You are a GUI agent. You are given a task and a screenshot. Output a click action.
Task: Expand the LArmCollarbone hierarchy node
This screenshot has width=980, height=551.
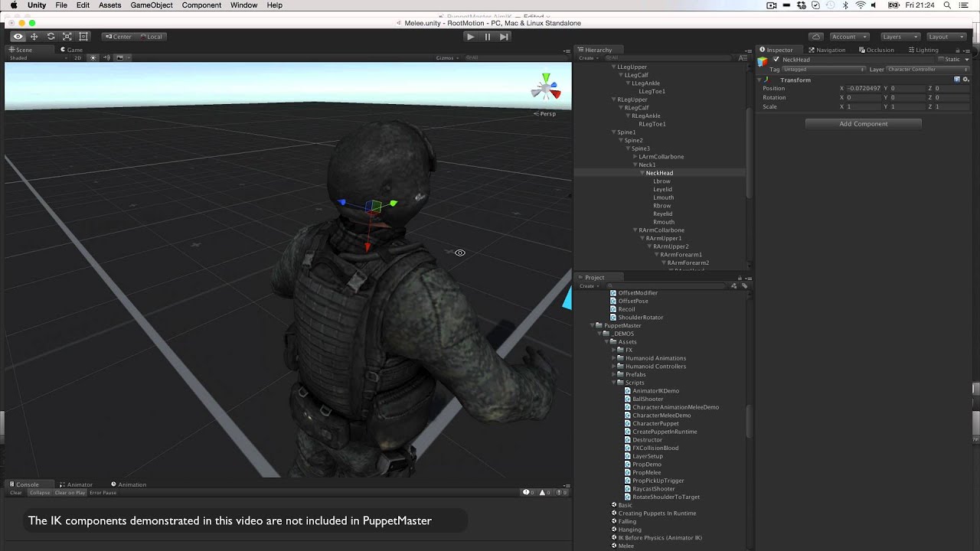tap(635, 157)
